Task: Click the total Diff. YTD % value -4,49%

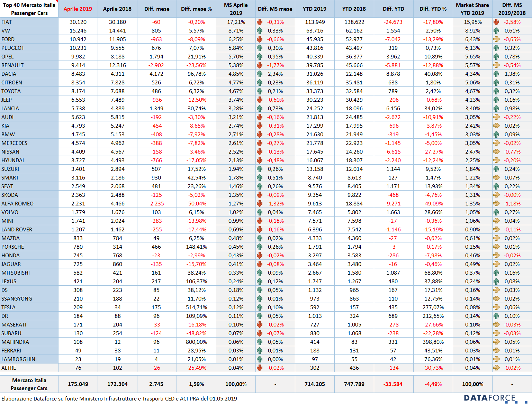Action: pyautogui.click(x=433, y=384)
